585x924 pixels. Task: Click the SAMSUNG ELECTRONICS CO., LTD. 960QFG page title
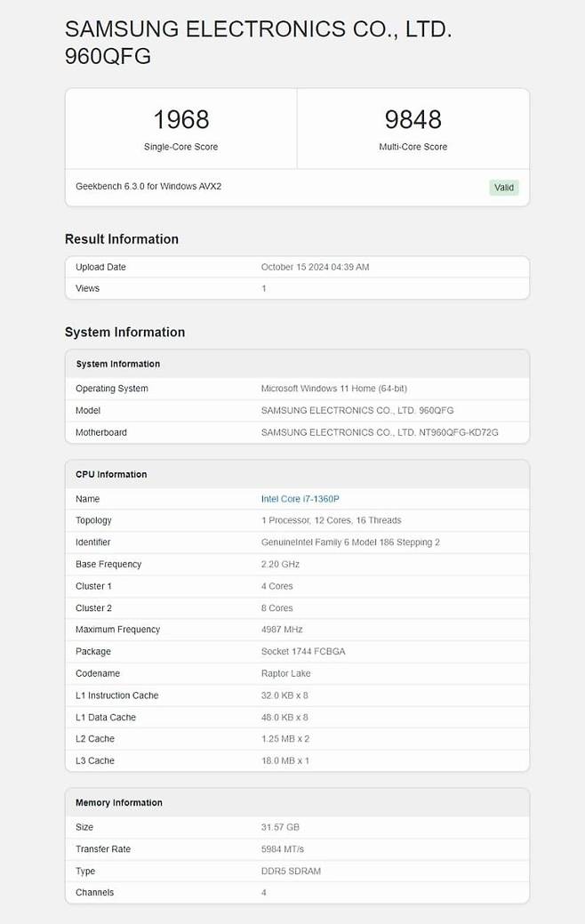258,43
